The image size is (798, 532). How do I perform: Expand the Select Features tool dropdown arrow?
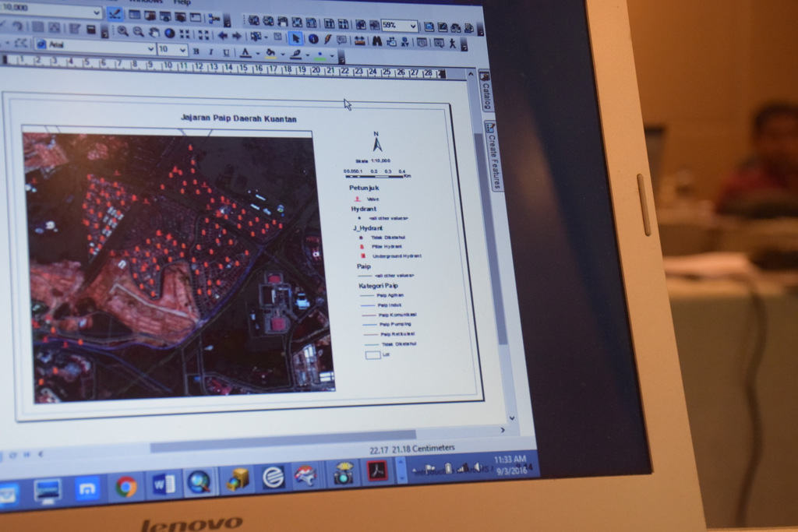[267, 37]
